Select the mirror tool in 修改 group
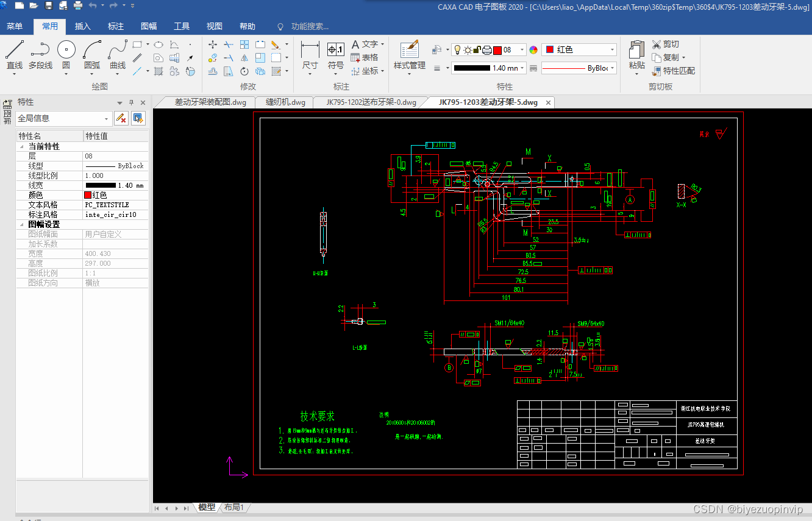The width and height of the screenshot is (812, 521). point(244,58)
